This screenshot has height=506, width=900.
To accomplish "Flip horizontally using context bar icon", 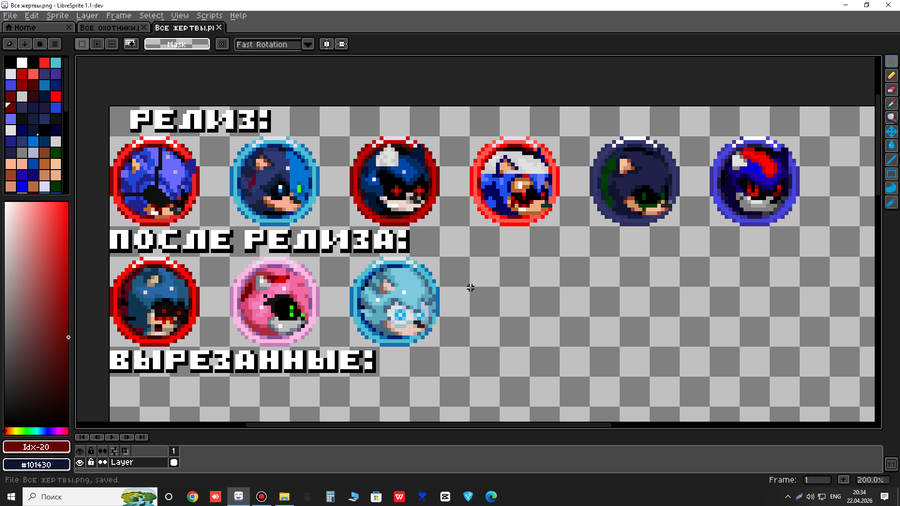I will (x=327, y=44).
